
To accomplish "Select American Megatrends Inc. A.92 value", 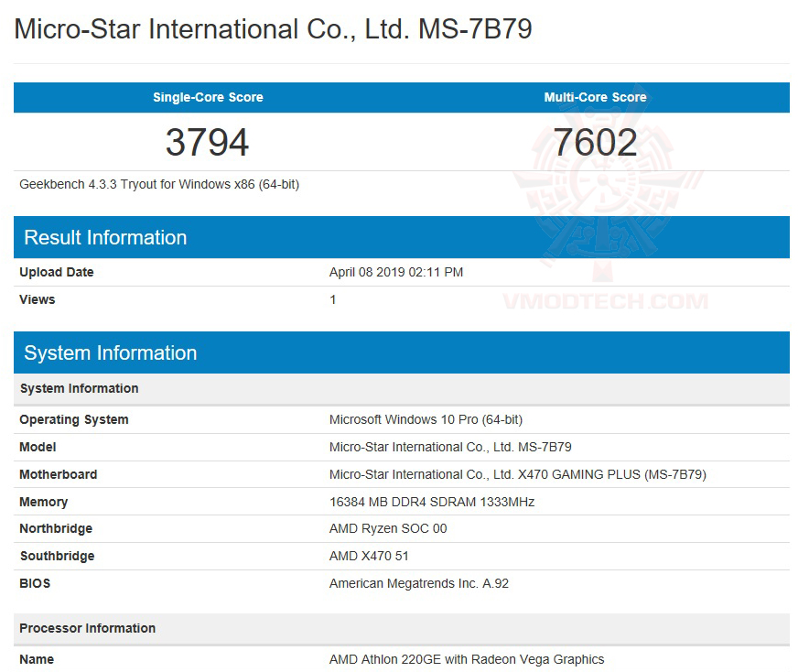I will pyautogui.click(x=419, y=583).
